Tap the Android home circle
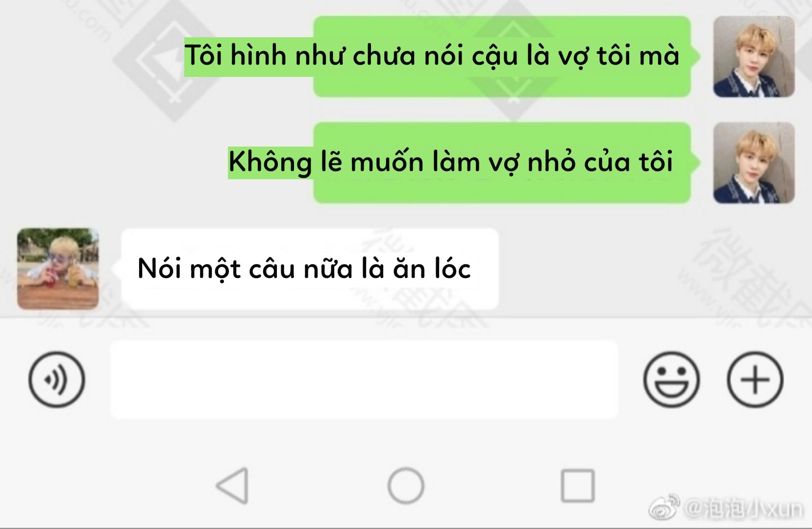Viewport: 812px width, 529px height. coord(406,485)
